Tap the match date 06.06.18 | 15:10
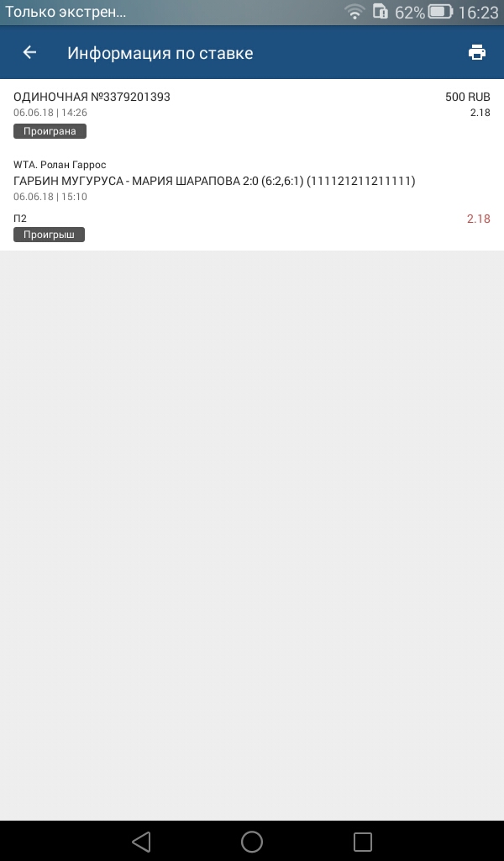 (50, 197)
